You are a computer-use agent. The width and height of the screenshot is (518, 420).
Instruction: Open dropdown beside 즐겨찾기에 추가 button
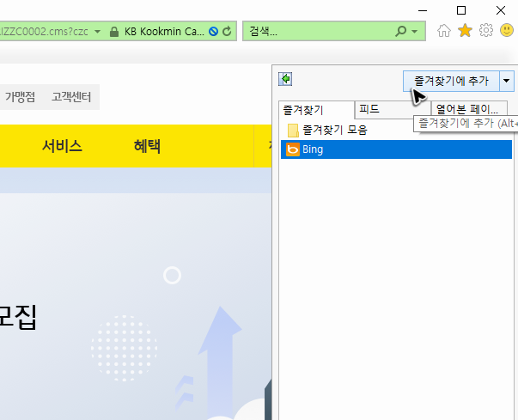click(507, 81)
